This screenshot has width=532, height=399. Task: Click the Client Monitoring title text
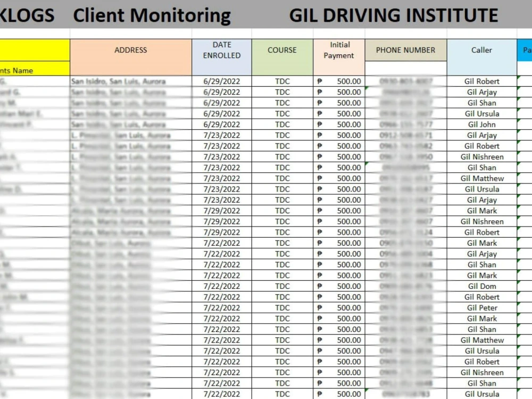coord(152,15)
